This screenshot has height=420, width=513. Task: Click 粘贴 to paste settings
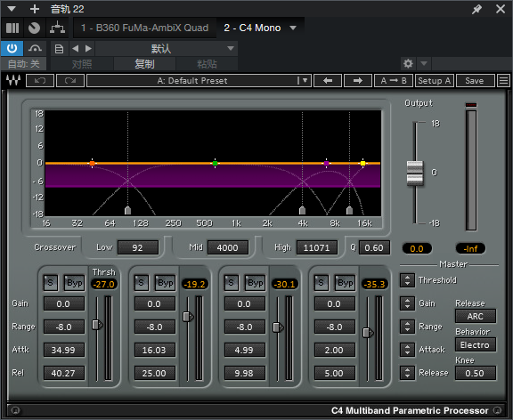(207, 64)
